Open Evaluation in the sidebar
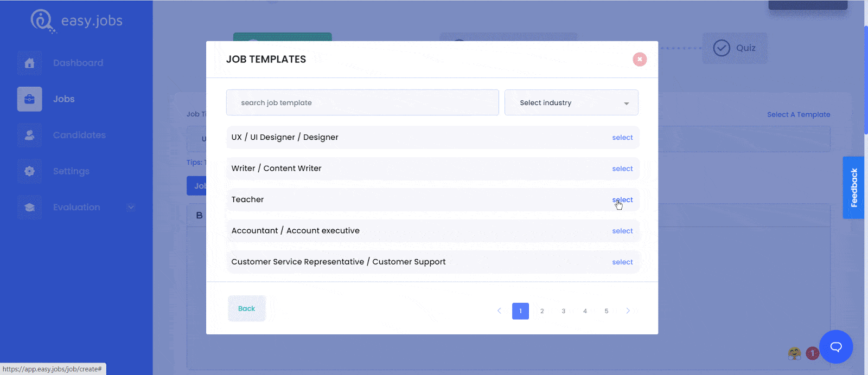 coord(76,207)
